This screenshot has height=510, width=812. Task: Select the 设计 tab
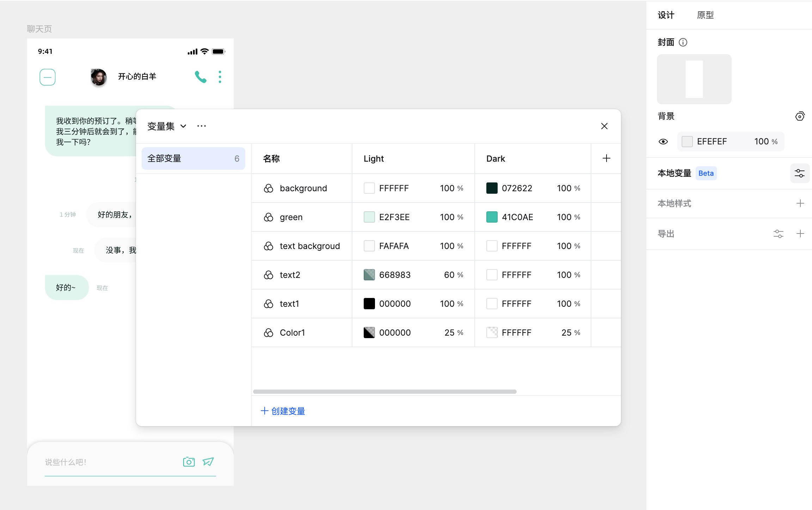point(666,15)
